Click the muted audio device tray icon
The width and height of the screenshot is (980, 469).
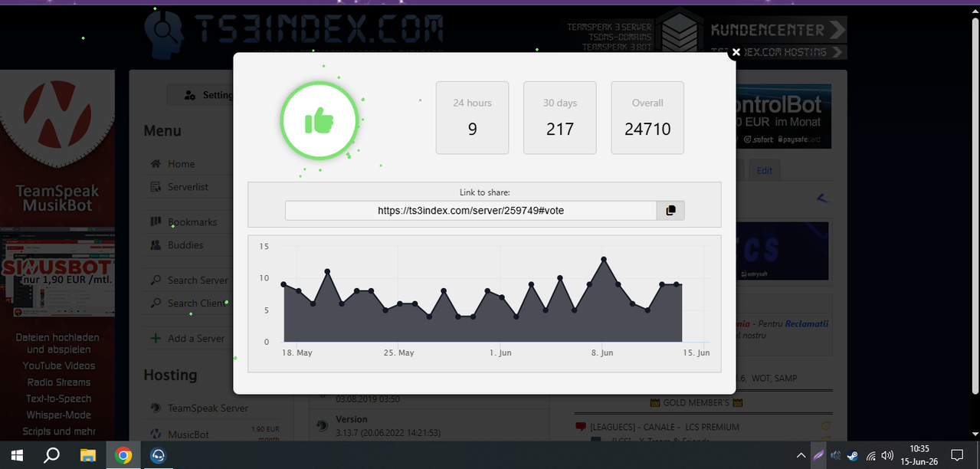[836, 455]
